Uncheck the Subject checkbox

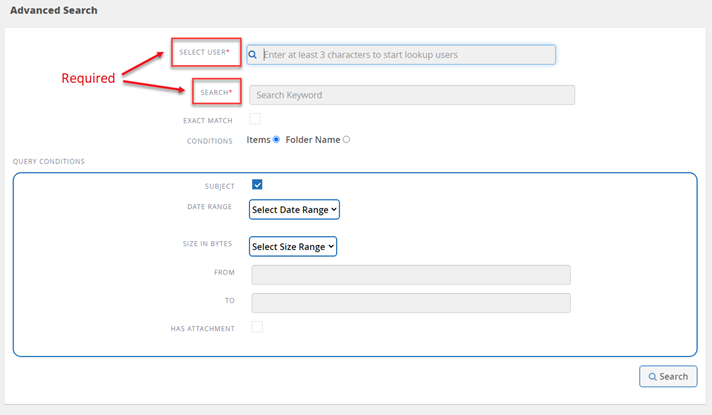pos(257,185)
